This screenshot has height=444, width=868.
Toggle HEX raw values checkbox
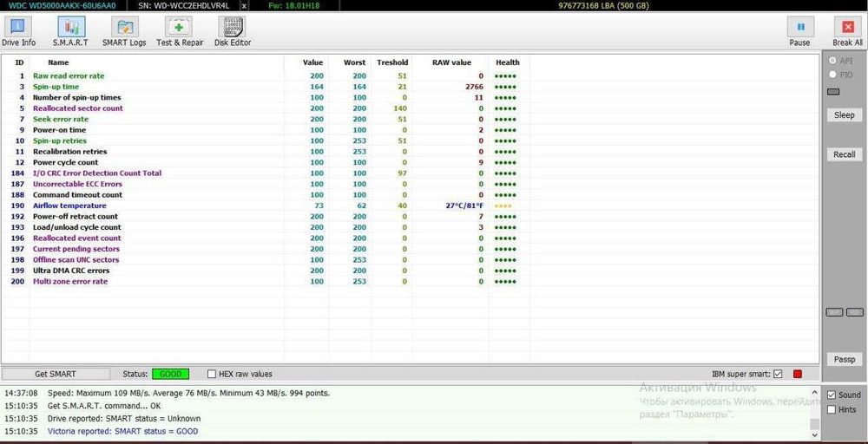pyautogui.click(x=212, y=374)
